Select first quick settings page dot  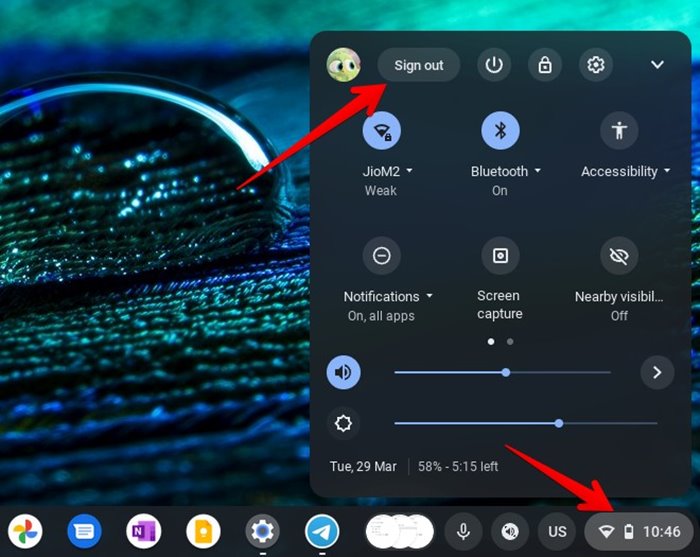coord(491,341)
